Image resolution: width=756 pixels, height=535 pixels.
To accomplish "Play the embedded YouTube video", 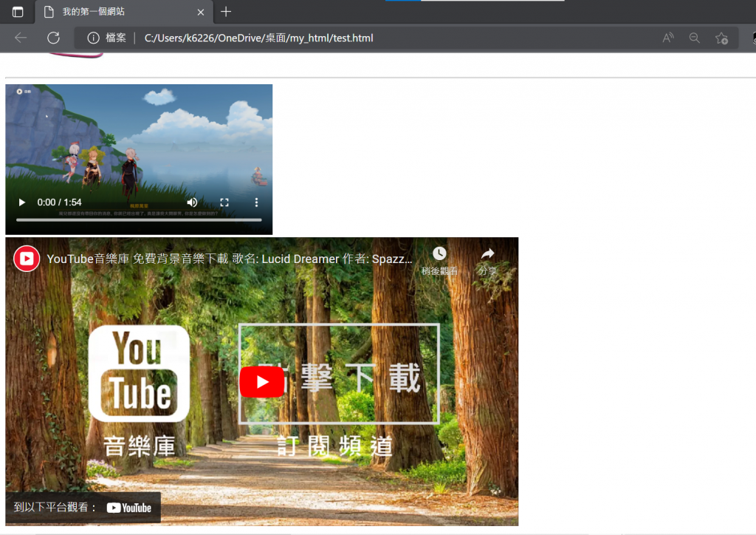I will (x=262, y=381).
